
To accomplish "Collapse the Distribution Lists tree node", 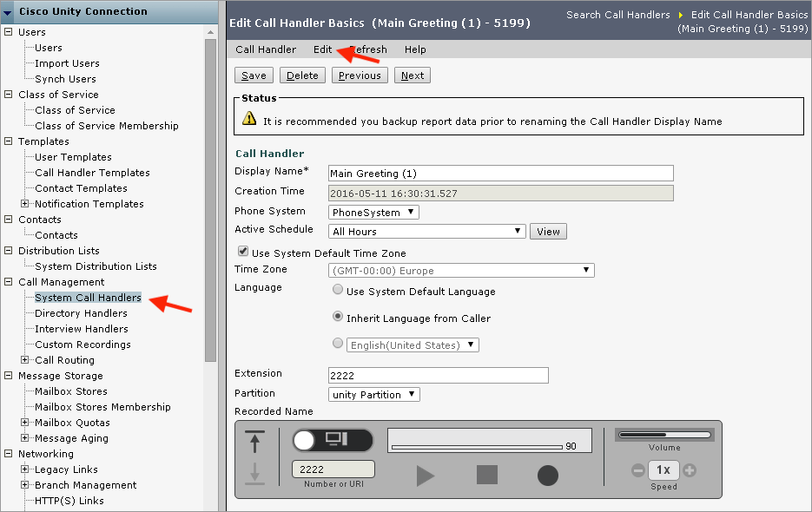I will tap(9, 251).
